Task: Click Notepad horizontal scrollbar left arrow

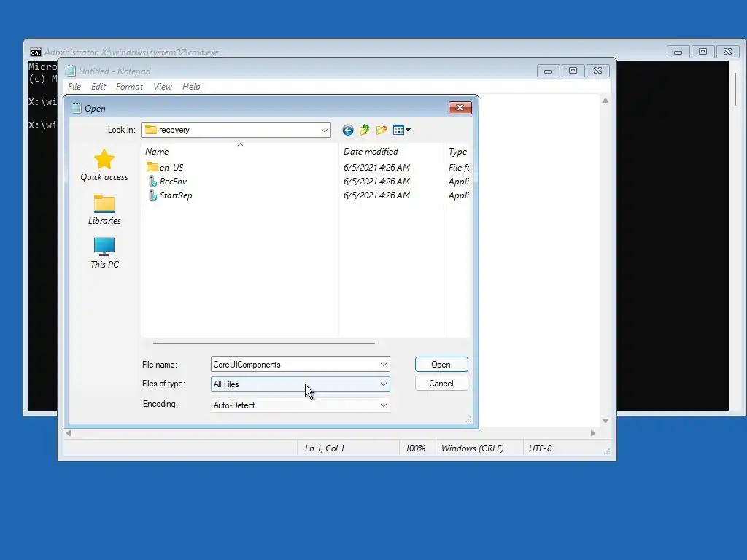Action: pyautogui.click(x=69, y=433)
